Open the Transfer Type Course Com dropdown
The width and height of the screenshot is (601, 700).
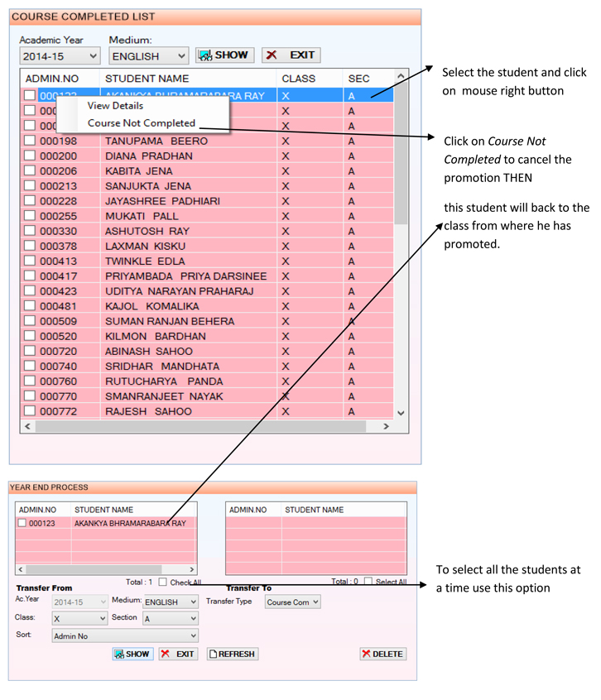coord(292,602)
